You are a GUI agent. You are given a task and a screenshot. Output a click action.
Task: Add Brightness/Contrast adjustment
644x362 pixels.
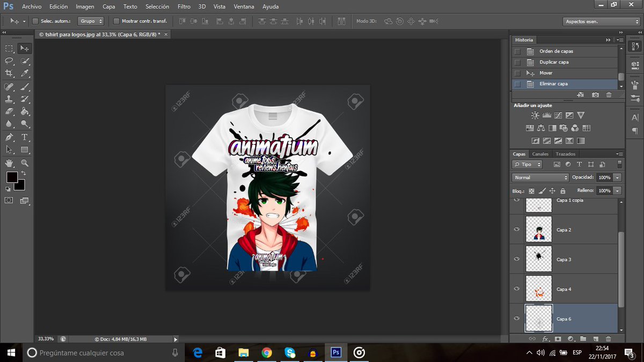pyautogui.click(x=535, y=115)
